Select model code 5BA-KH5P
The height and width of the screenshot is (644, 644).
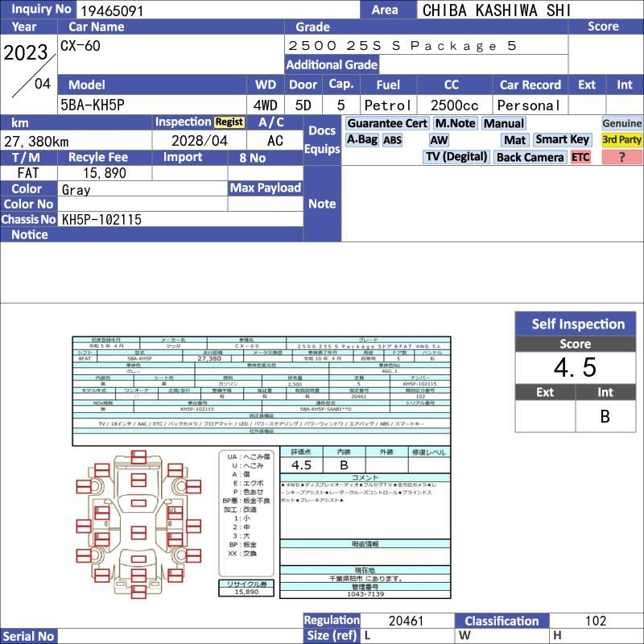tap(93, 105)
